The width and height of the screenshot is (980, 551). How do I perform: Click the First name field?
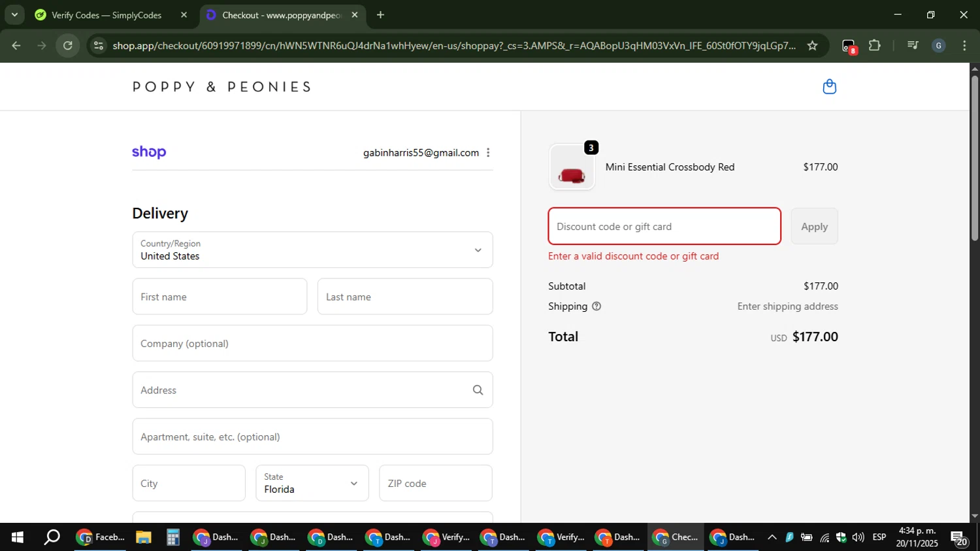(220, 297)
